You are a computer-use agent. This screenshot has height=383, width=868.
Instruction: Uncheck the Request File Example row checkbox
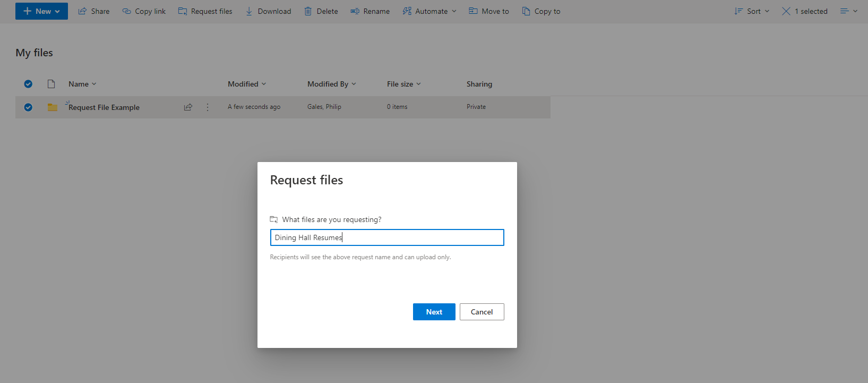coord(28,107)
